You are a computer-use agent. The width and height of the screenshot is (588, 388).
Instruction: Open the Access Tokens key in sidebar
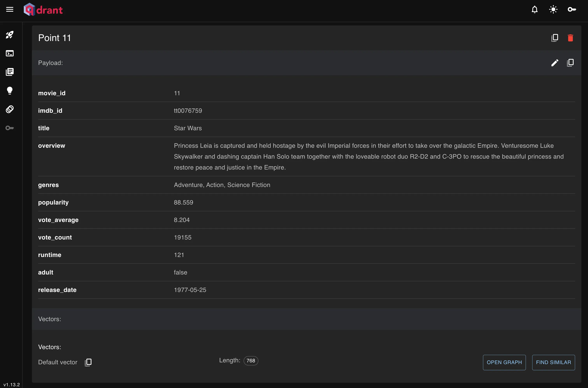coord(10,128)
